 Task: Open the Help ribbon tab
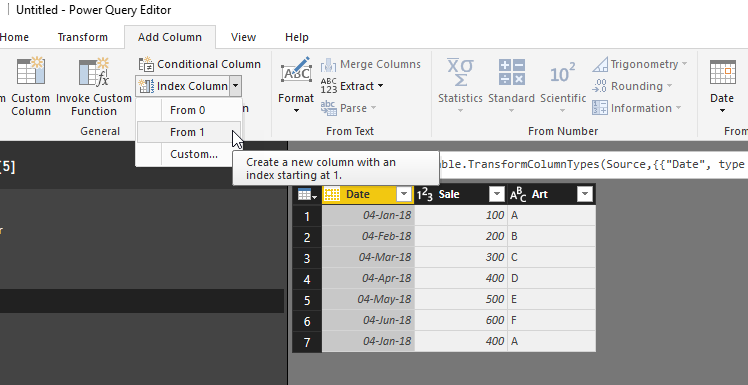297,37
